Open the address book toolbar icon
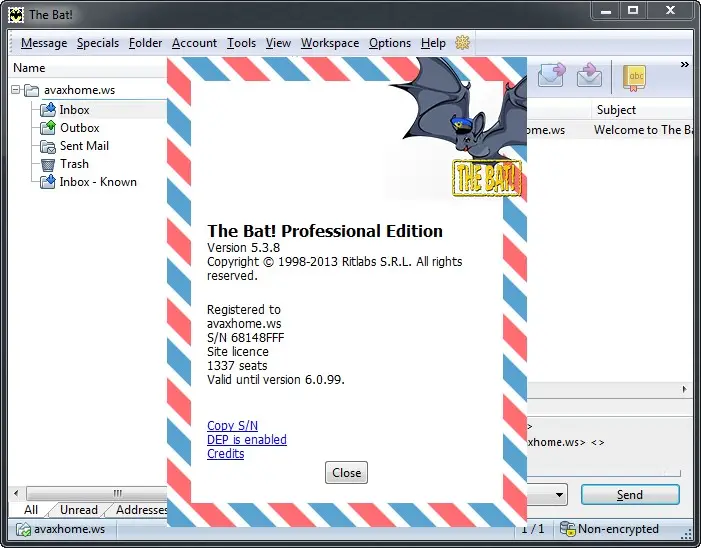The width and height of the screenshot is (701, 548). (634, 78)
